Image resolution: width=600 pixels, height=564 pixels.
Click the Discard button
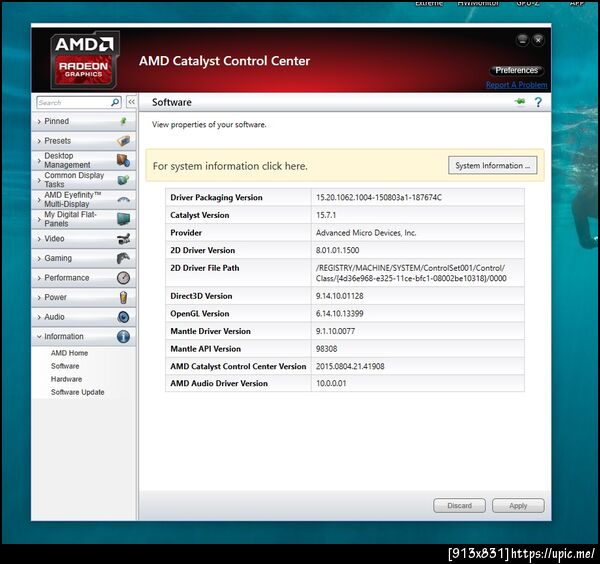(459, 506)
